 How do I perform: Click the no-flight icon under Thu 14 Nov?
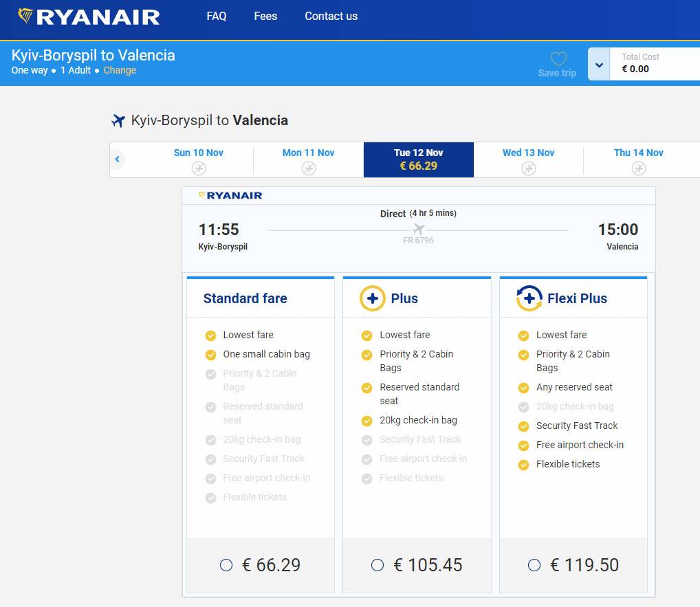pyautogui.click(x=638, y=168)
